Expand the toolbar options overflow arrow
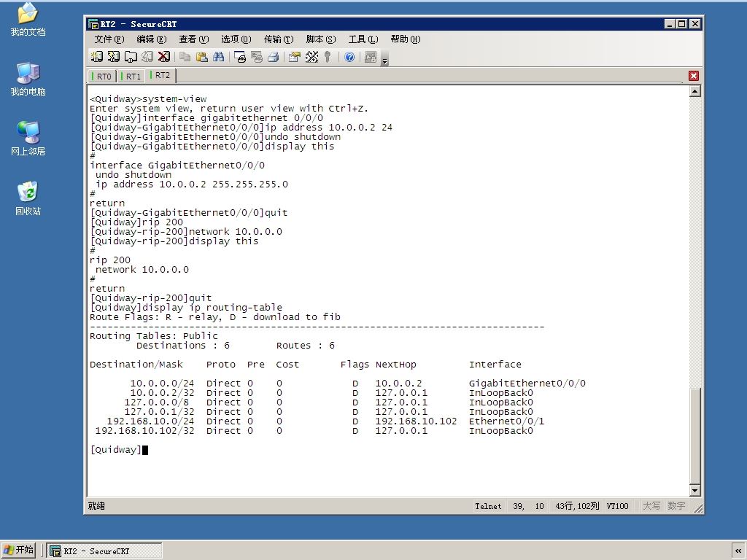The width and height of the screenshot is (747, 560). (385, 59)
